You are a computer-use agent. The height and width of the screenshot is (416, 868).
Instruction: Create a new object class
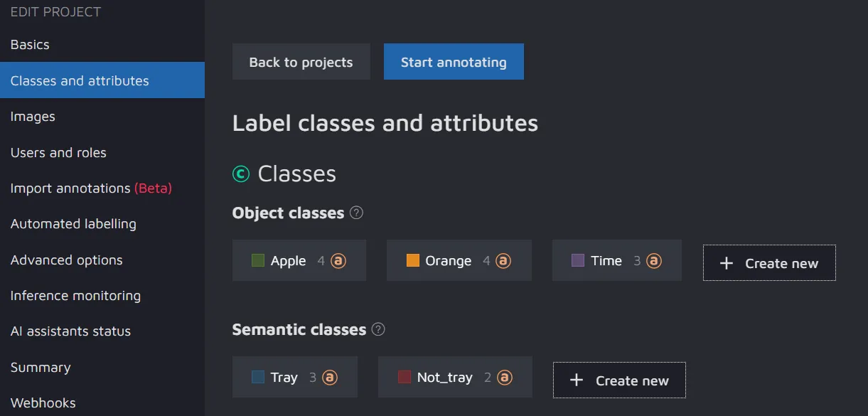point(769,263)
